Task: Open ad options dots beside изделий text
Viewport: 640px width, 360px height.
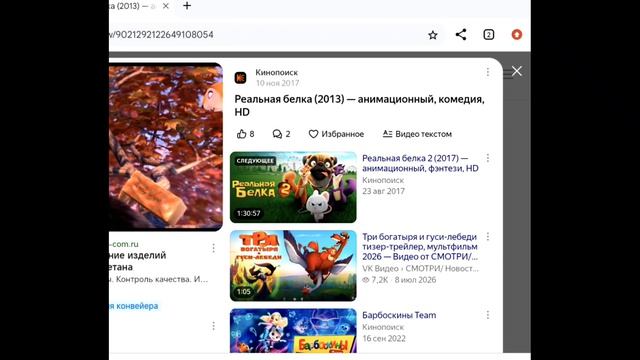Action: point(213,248)
